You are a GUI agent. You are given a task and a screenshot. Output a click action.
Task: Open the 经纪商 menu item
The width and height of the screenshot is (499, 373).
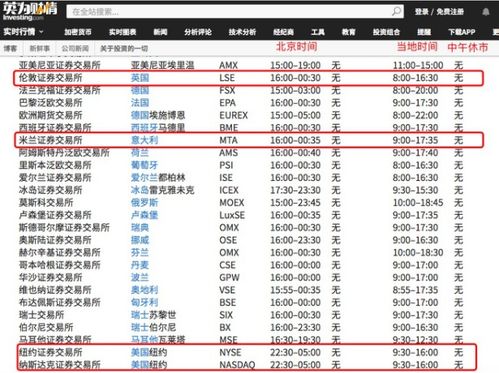283,32
